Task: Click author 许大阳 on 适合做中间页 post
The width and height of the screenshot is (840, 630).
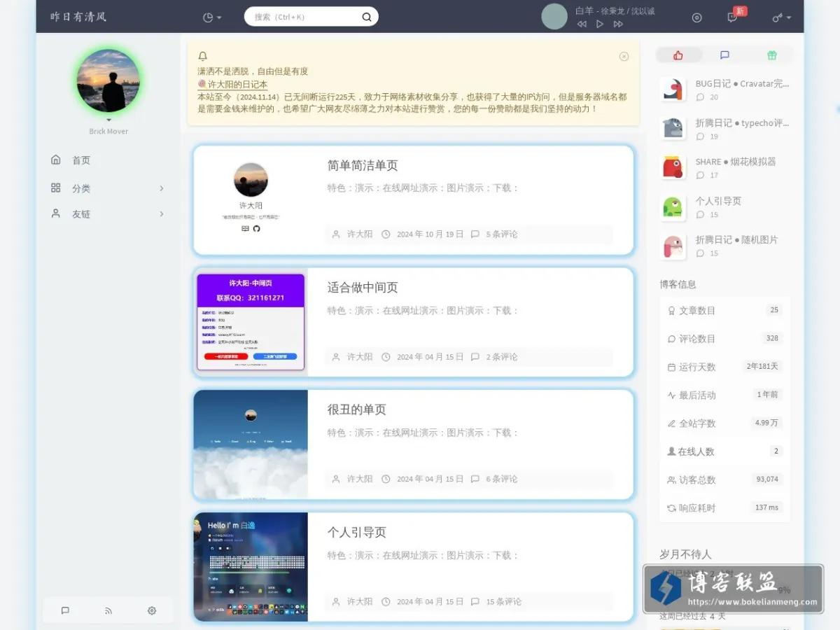Action: (360, 357)
